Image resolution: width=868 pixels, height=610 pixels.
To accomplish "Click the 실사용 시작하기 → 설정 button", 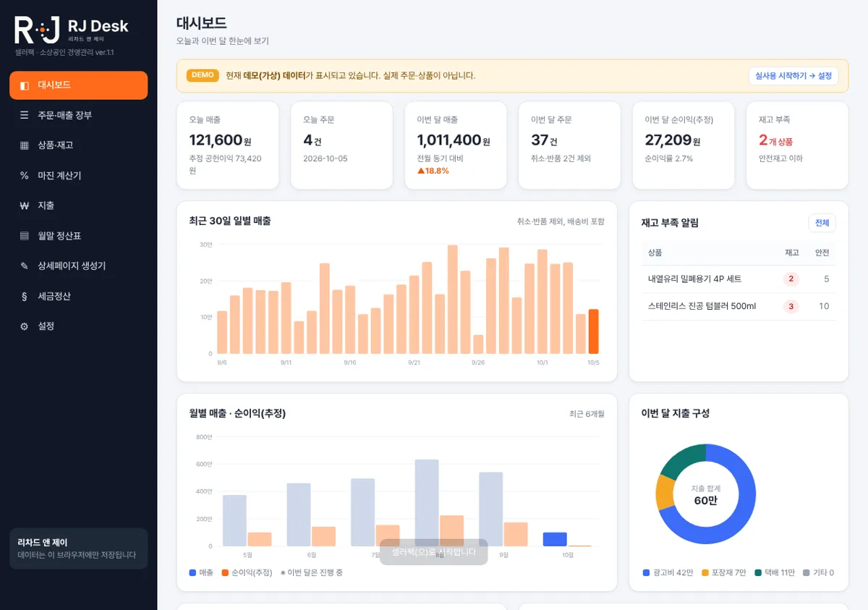I will pos(793,76).
